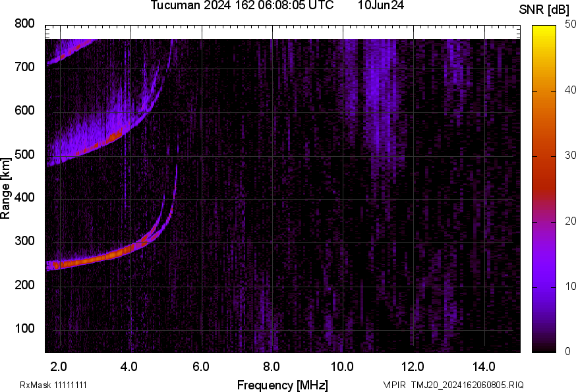Click the range axis tick 800
This screenshot has height=392, width=576.
click(24, 24)
